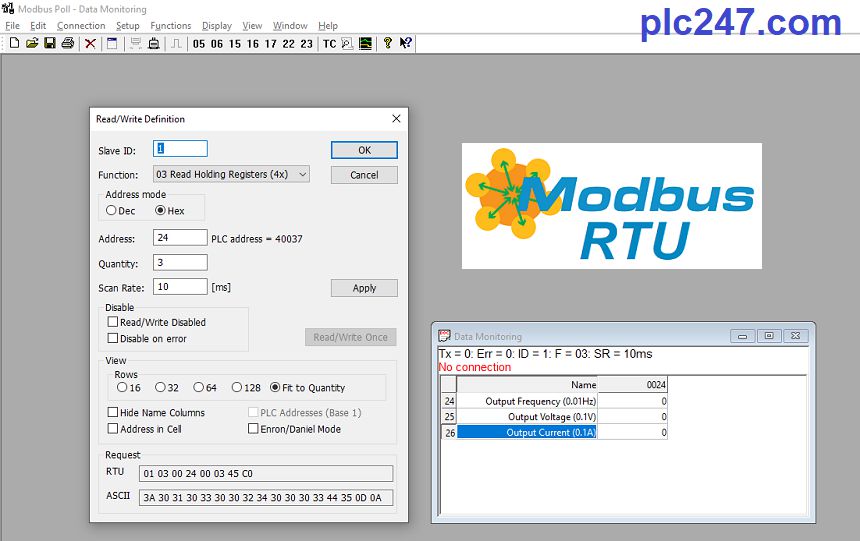Click the Disconnect toolbar icon
The width and height of the screenshot is (860, 541).
tap(154, 43)
